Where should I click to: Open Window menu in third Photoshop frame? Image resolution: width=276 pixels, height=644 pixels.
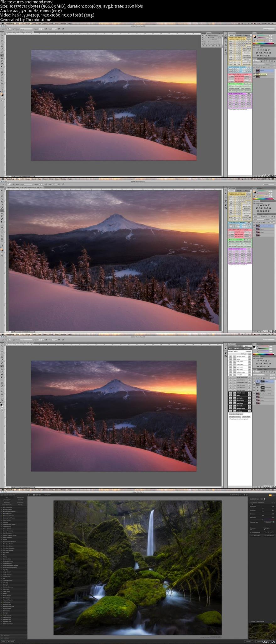pos(63,334)
